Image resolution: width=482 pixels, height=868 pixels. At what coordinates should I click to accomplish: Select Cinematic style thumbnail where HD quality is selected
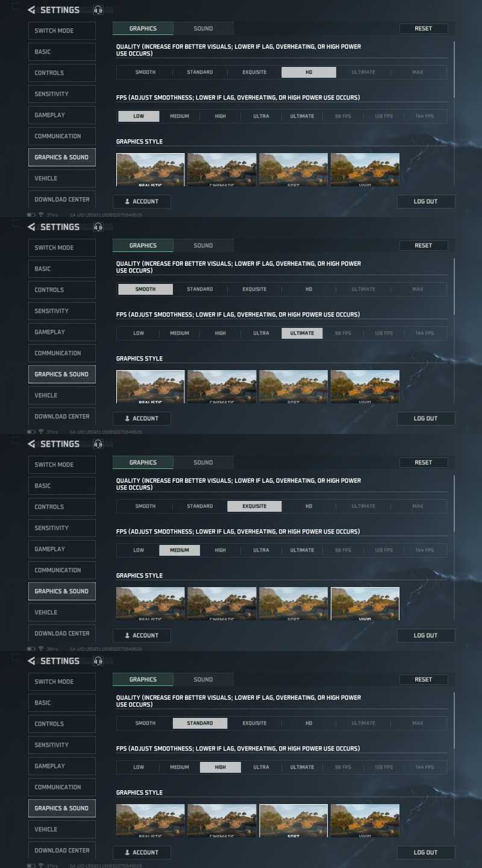(x=222, y=169)
